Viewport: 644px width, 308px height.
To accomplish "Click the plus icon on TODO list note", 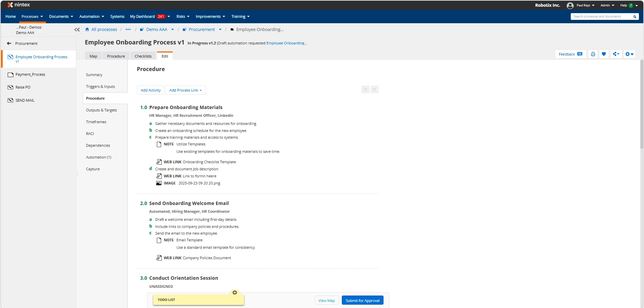I will tap(235, 293).
